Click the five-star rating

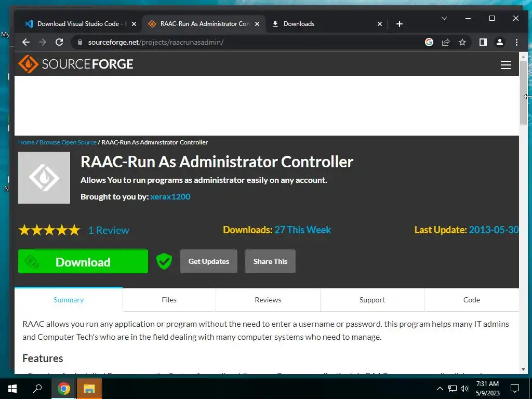49,230
